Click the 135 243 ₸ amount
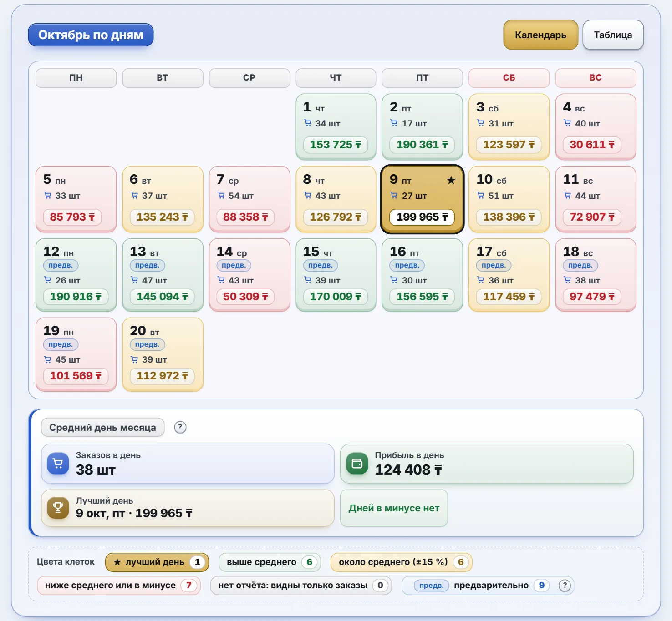This screenshot has height=621, width=672. pos(163,217)
